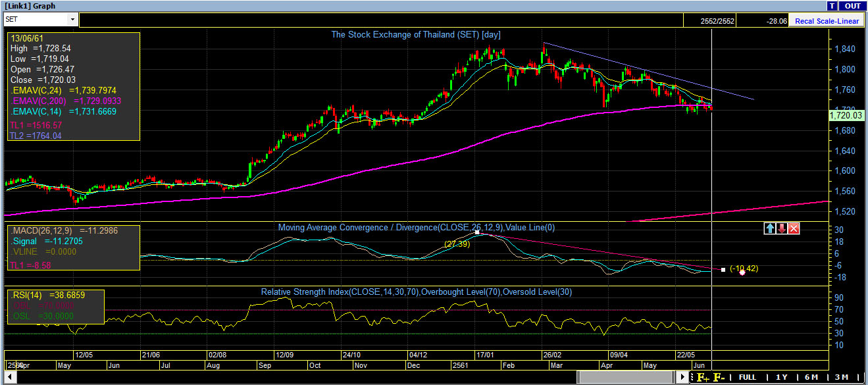This screenshot has width=868, height=385.
Task: Click the High =1,728.54 data line
Action: 40,49
